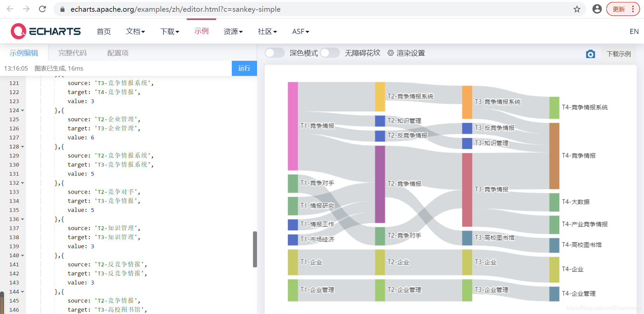Screen dimensions: 644x314
Task: Click the T2-反竞争情报 blue node
Action: click(380, 136)
